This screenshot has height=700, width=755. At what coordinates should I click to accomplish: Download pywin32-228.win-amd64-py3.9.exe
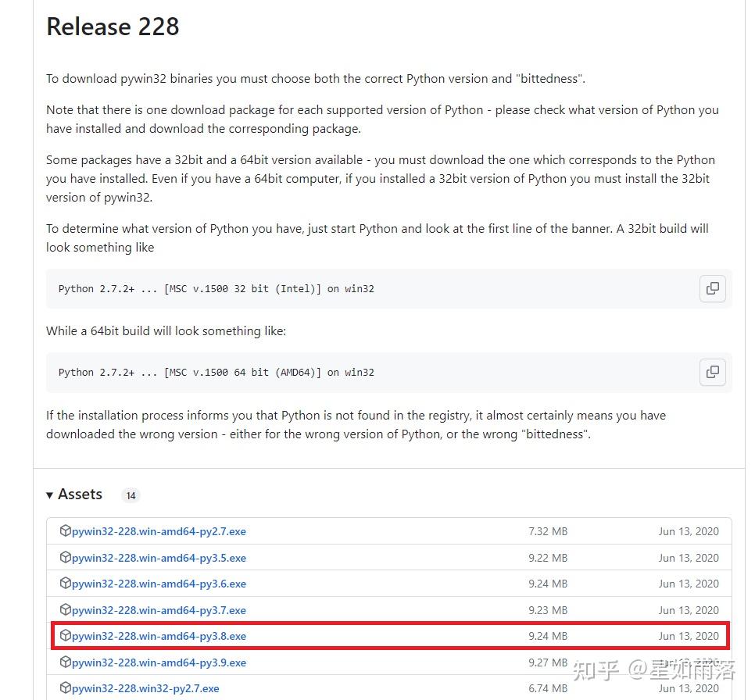(x=159, y=663)
